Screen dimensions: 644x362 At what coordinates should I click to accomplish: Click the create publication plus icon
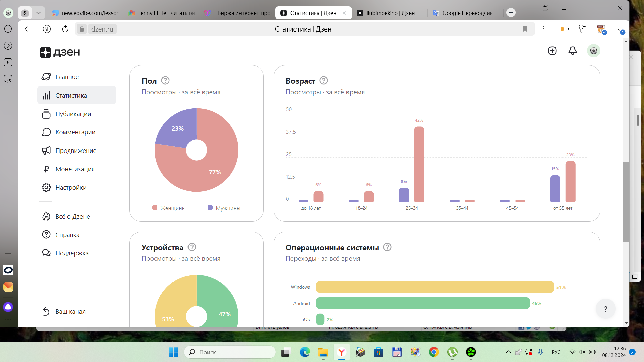[552, 51]
